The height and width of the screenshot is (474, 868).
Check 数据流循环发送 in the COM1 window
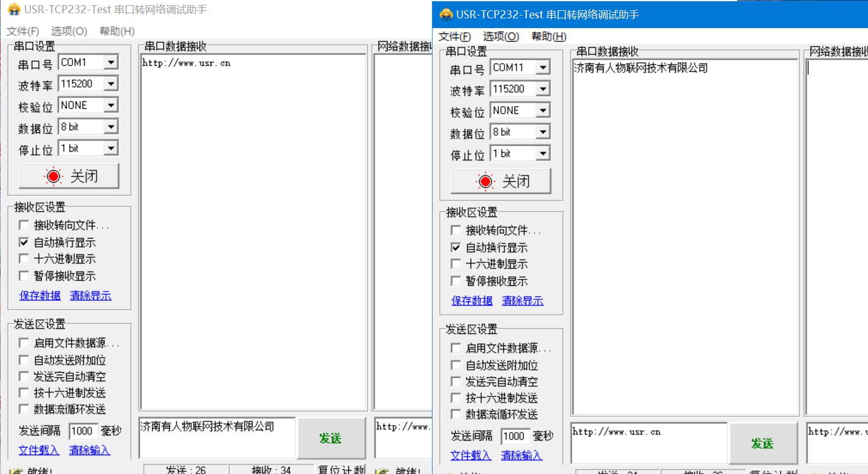(24, 409)
